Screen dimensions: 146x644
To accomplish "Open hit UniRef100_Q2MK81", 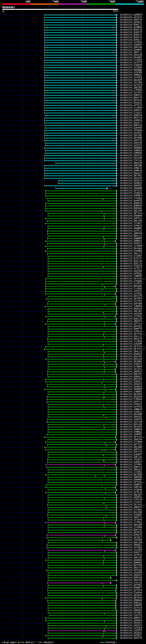I will tap(131, 273).
